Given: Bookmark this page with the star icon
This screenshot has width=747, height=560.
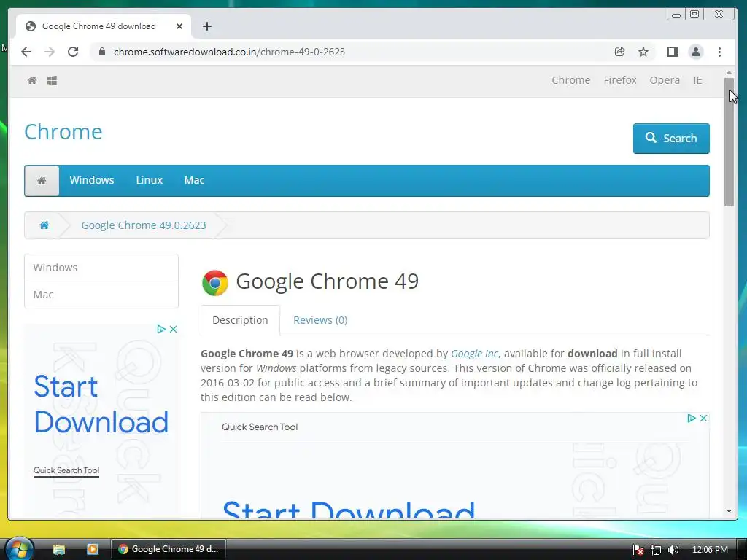Looking at the screenshot, I should point(643,52).
